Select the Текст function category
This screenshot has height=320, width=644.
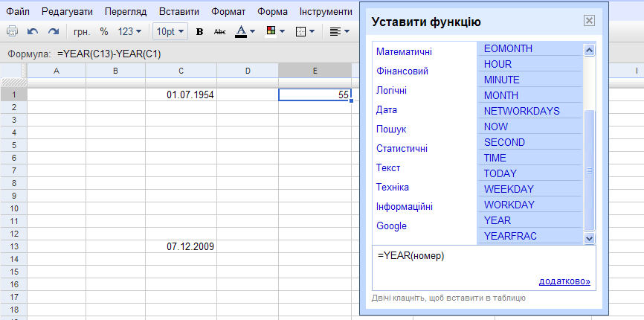pos(388,167)
